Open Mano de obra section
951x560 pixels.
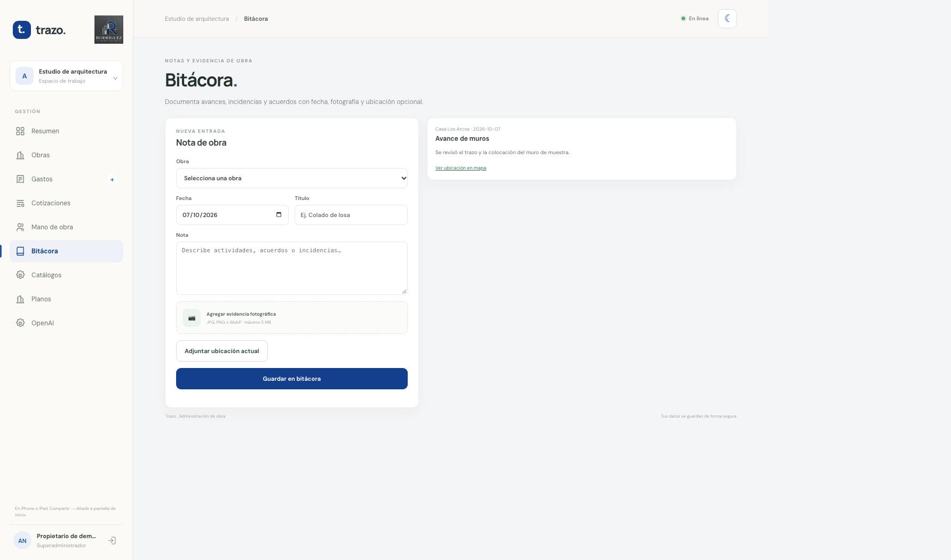pyautogui.click(x=66, y=227)
